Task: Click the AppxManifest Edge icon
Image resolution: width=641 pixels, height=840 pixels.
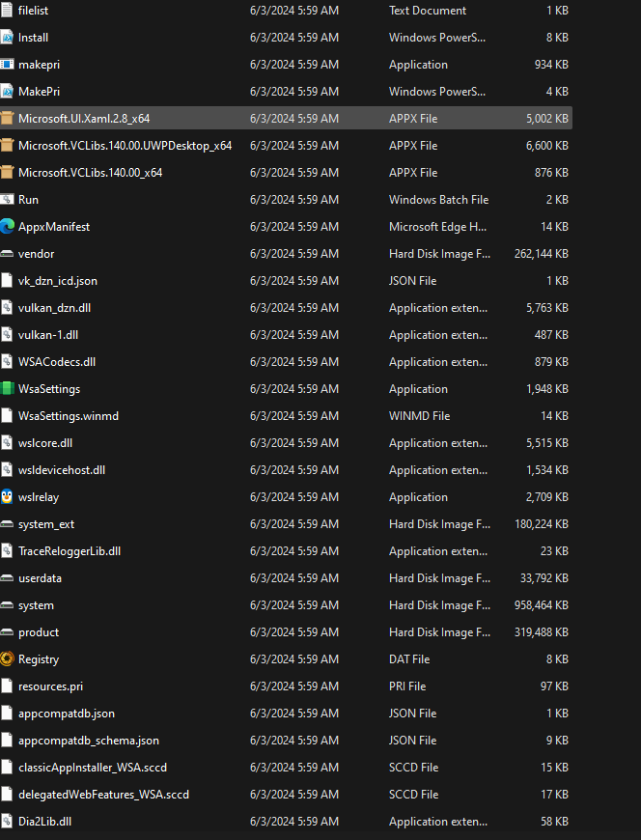Action: tap(7, 227)
